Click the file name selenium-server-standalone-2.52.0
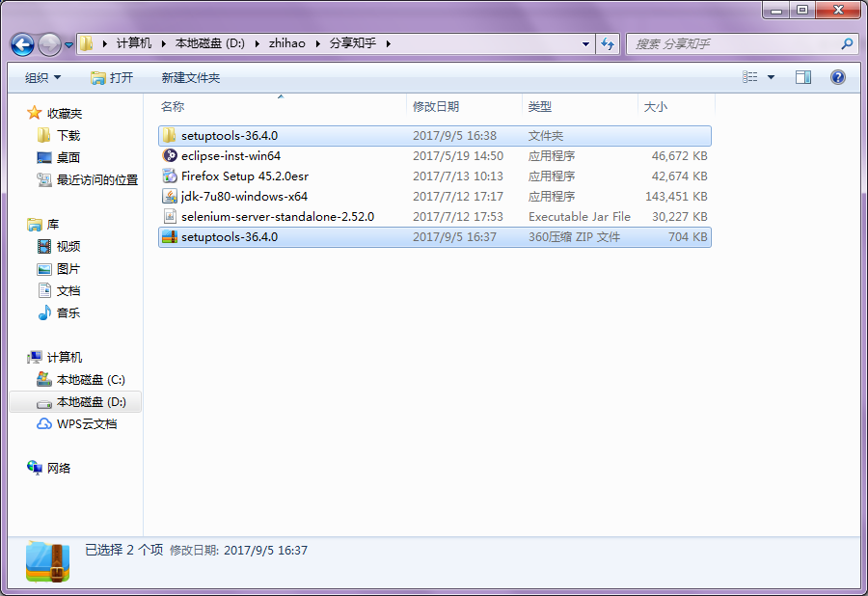Image resolution: width=868 pixels, height=596 pixels. point(278,216)
